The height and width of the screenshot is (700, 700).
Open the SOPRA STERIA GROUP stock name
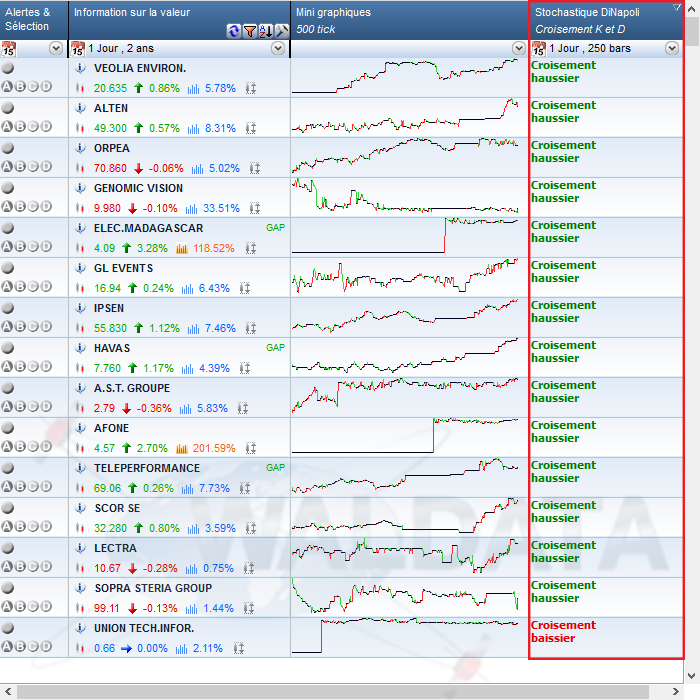[153, 588]
